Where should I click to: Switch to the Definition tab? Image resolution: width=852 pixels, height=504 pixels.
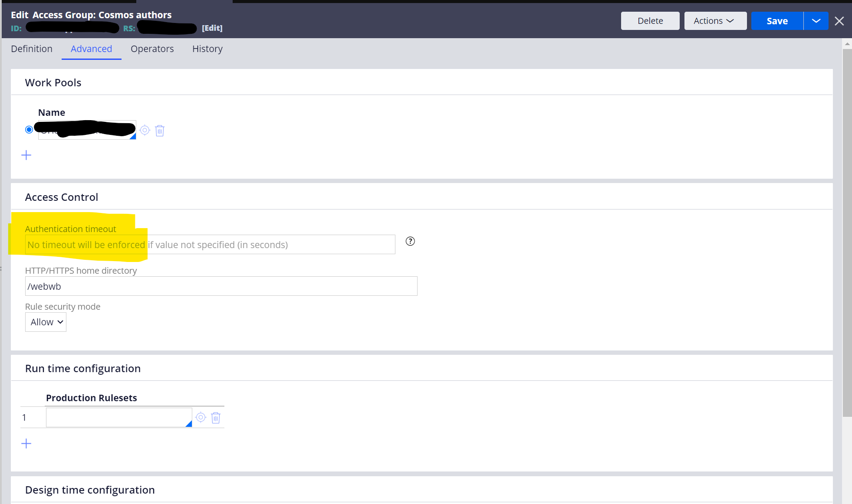pos(32,49)
